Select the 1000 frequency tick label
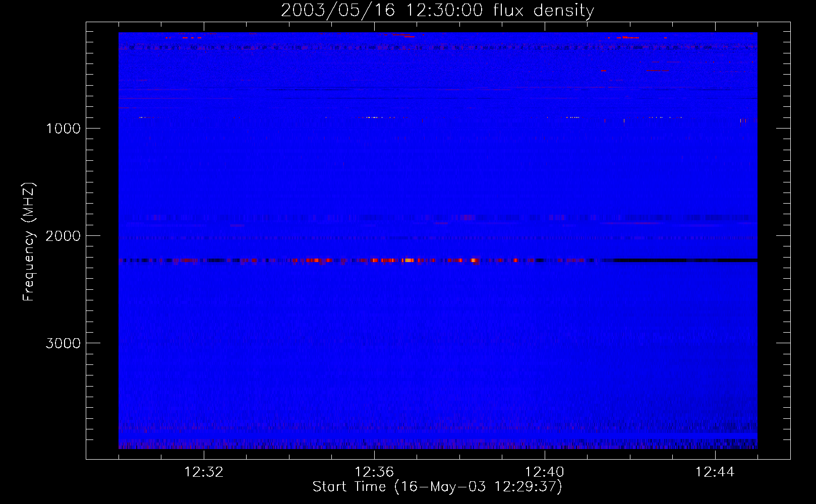 point(63,129)
